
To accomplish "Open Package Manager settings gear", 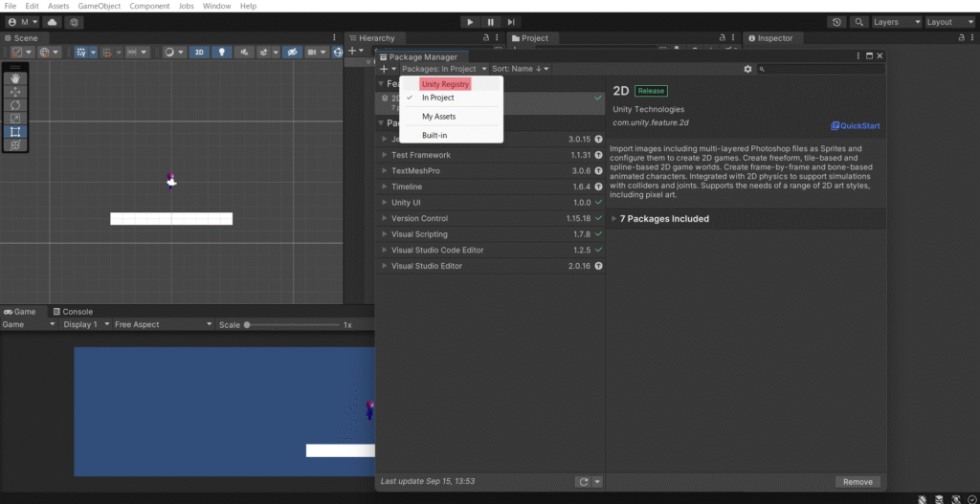I will (x=747, y=69).
